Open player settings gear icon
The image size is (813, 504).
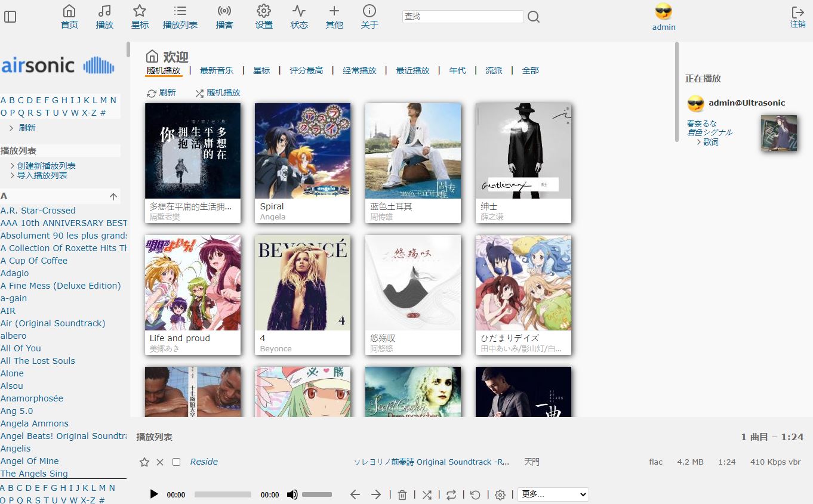(x=500, y=494)
